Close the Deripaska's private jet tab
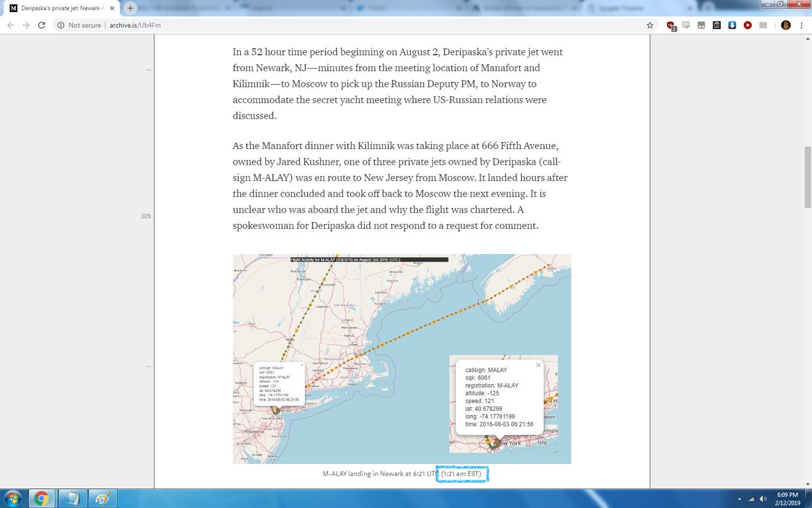Image resolution: width=812 pixels, height=508 pixels. [x=112, y=7]
